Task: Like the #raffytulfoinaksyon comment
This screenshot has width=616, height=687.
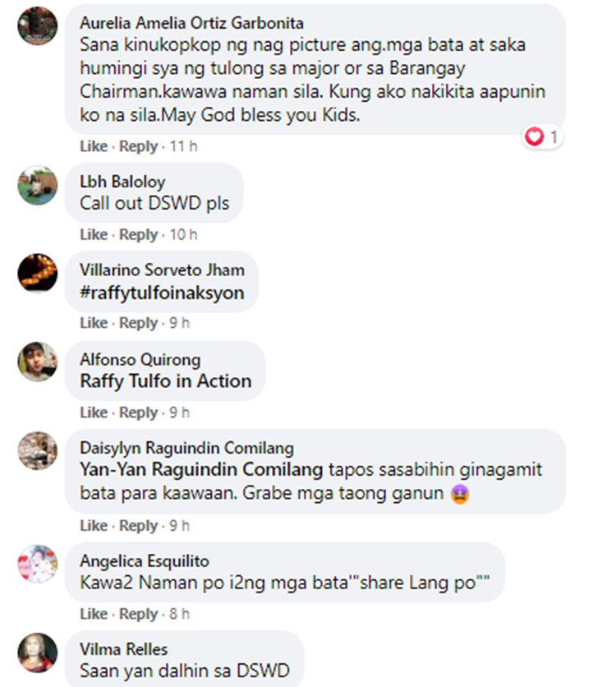Action: 94,323
